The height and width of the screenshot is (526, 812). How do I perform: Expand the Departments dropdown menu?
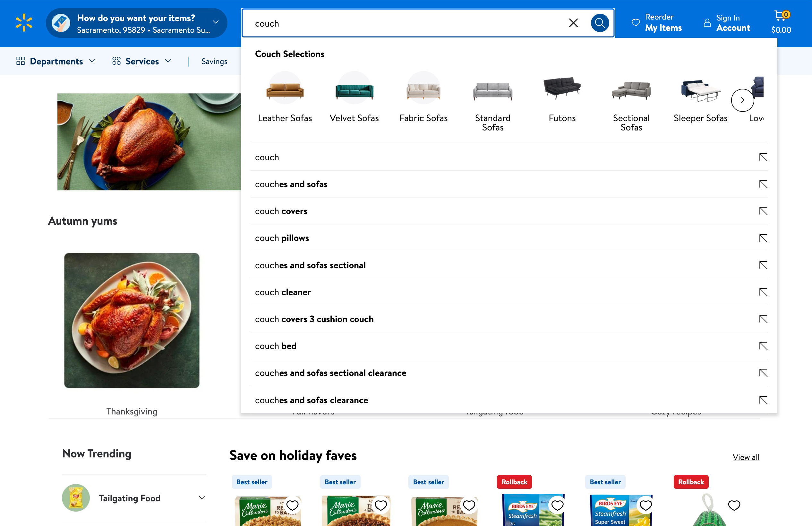56,61
